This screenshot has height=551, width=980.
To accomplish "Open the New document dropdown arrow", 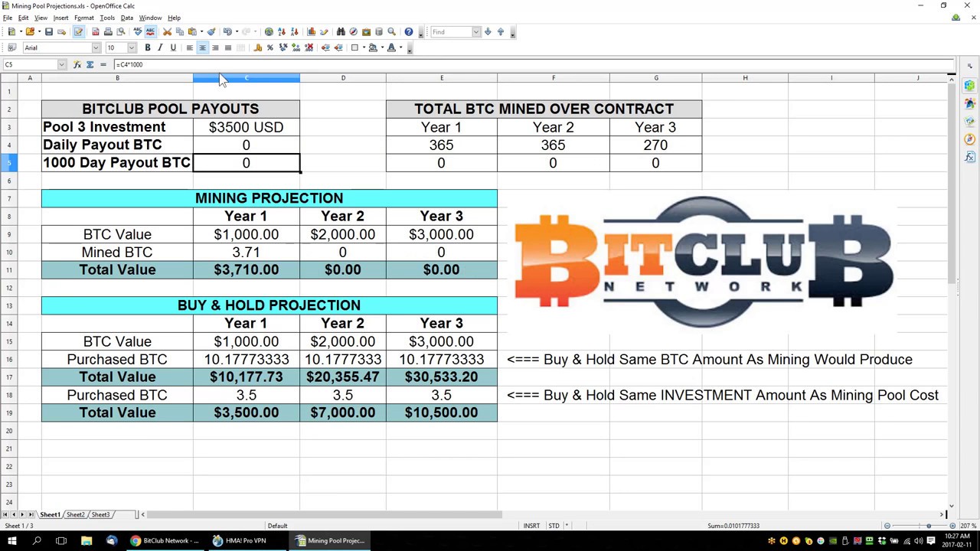I will [21, 31].
